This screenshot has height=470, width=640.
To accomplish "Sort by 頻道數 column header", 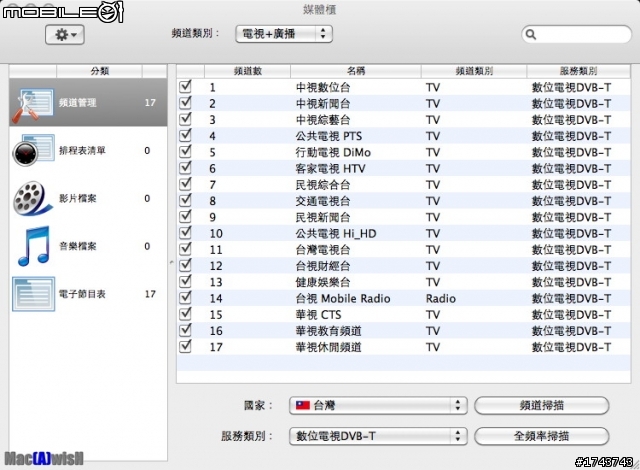I will click(x=247, y=71).
